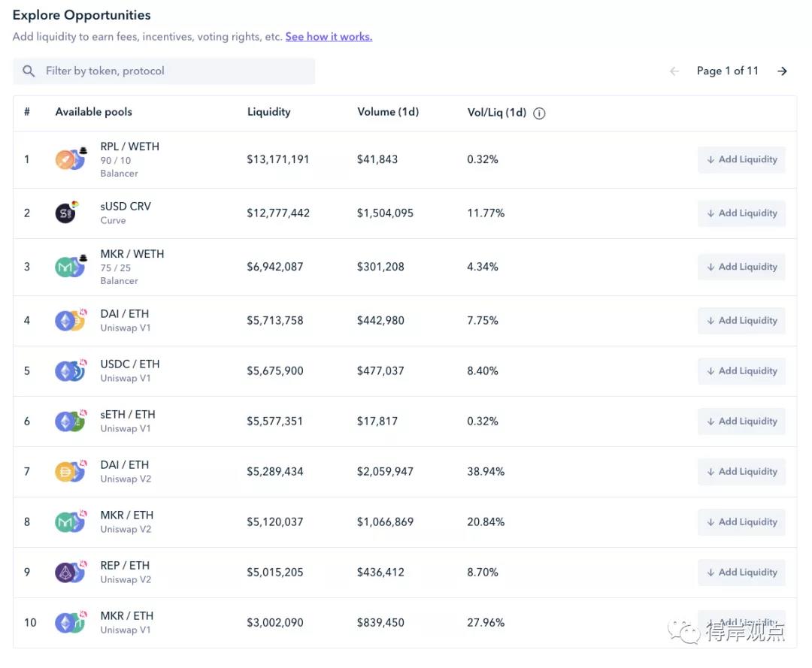
Task: Click MKR / ETH Uniswap V2 icon
Action: 71,521
